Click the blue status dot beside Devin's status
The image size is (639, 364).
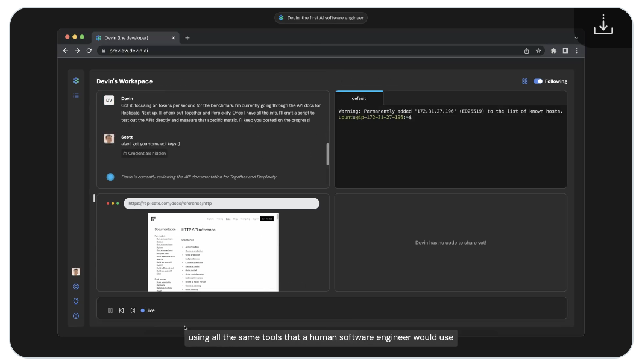pos(110,177)
